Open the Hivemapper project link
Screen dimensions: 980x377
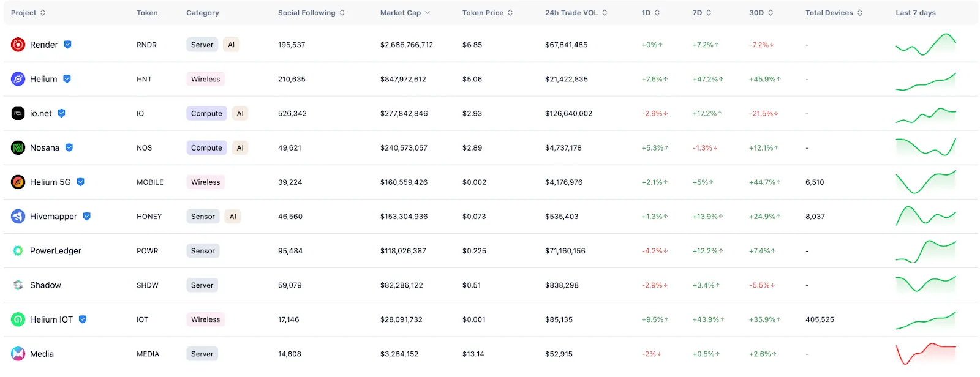[53, 216]
